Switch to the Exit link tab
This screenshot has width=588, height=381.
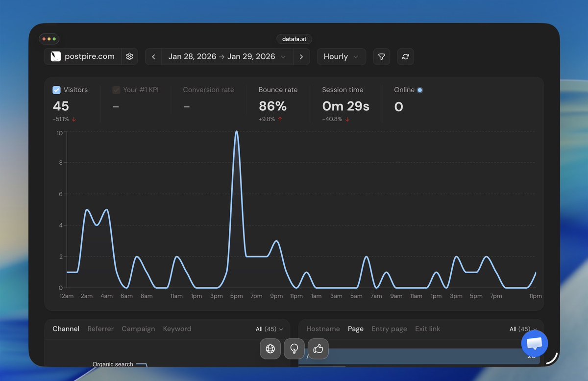(x=427, y=329)
